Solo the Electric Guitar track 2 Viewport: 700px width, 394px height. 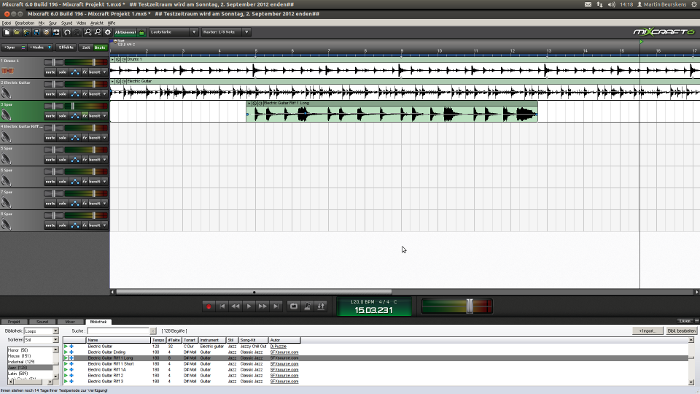point(62,94)
